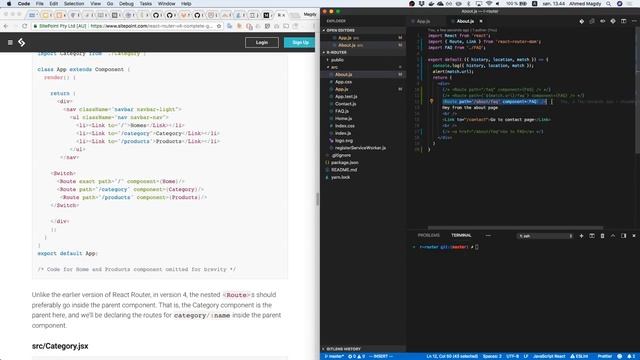Click the SitePoint logo icon
Viewport: 640px width, 360px height.
pos(22,42)
